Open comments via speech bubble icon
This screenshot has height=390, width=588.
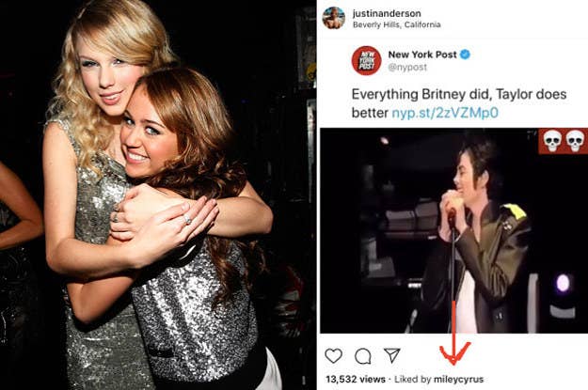coord(362,356)
